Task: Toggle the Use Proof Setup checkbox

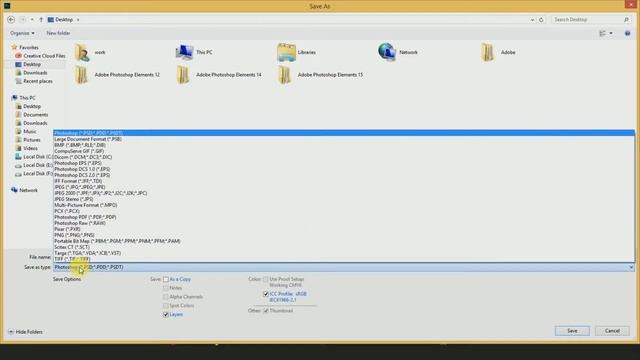Action: point(266,280)
